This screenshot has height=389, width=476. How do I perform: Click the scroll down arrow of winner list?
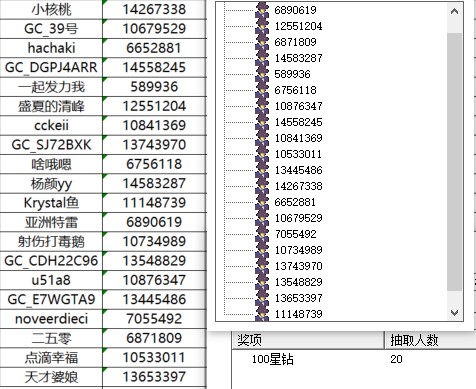(454, 312)
